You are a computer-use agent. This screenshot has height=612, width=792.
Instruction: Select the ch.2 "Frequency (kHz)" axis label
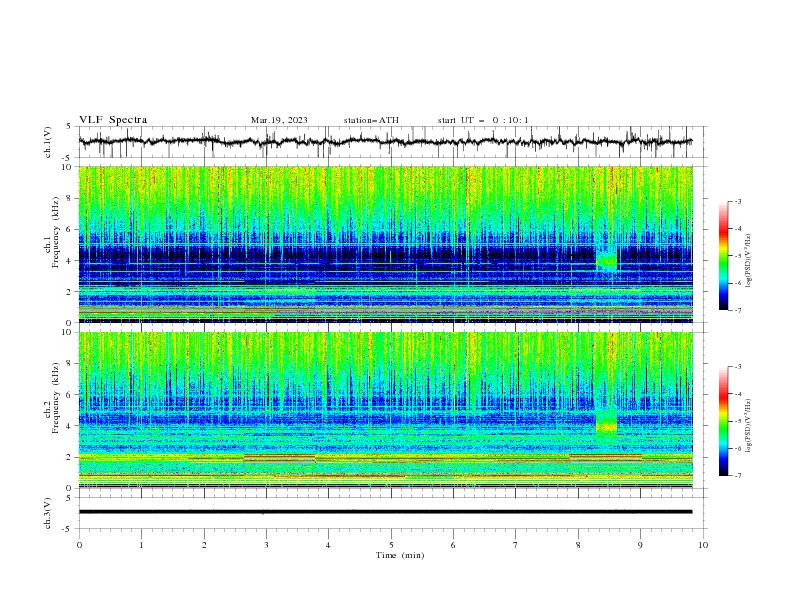pyautogui.click(x=55, y=398)
